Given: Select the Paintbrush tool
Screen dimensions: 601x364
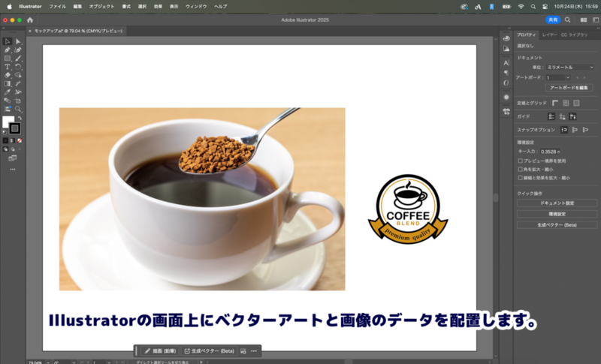Looking at the screenshot, I should (x=18, y=59).
